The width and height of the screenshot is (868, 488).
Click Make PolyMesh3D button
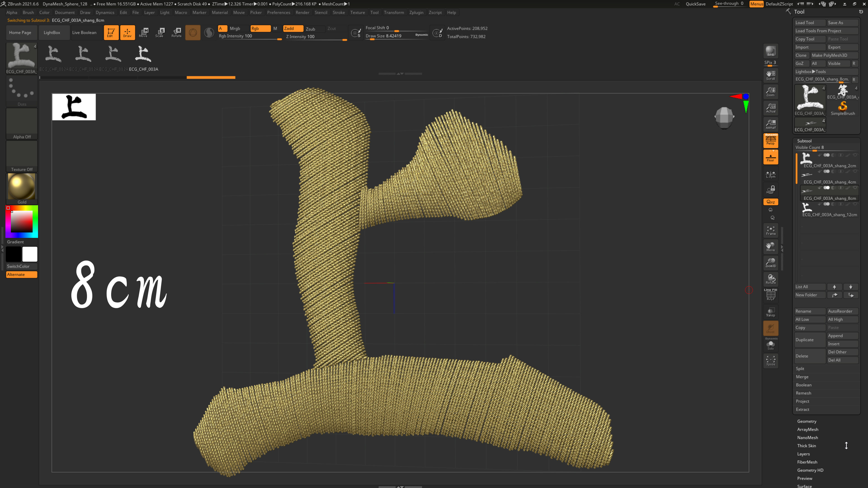(x=834, y=55)
